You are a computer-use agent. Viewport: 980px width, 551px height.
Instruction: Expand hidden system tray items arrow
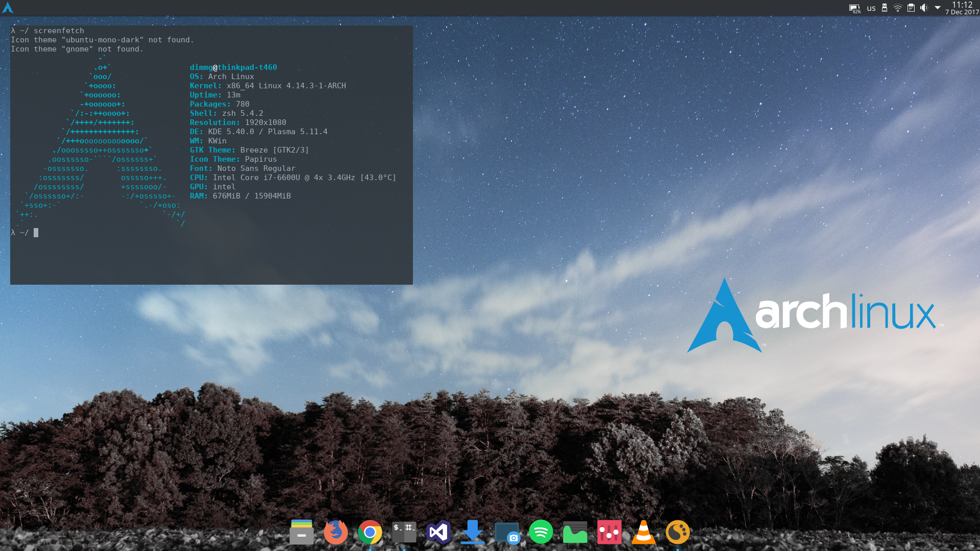click(938, 8)
